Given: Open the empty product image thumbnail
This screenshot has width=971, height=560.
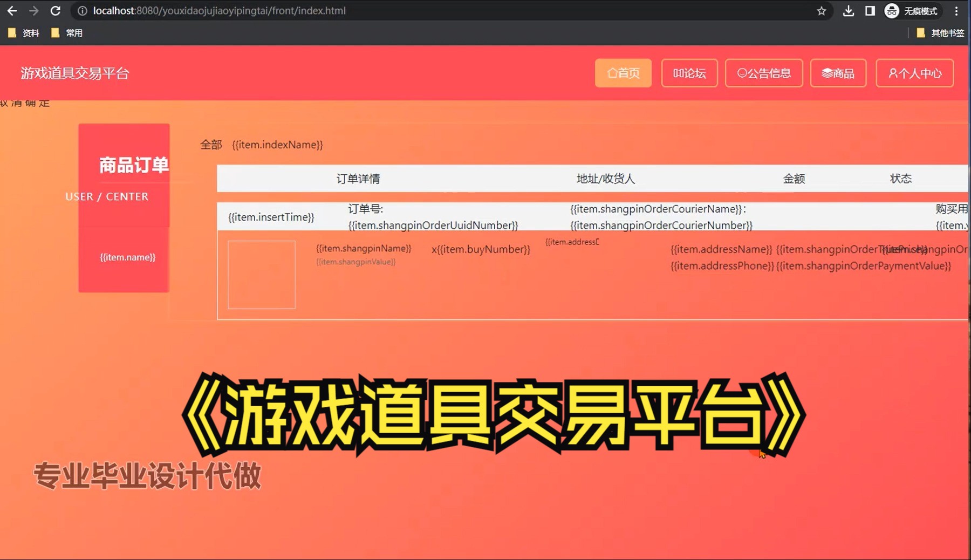Looking at the screenshot, I should coord(262,275).
